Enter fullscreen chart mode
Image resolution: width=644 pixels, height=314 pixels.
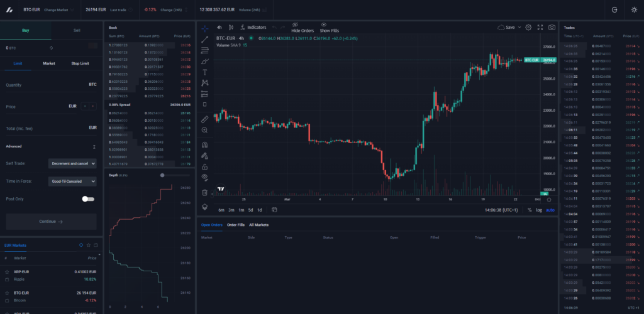(540, 28)
